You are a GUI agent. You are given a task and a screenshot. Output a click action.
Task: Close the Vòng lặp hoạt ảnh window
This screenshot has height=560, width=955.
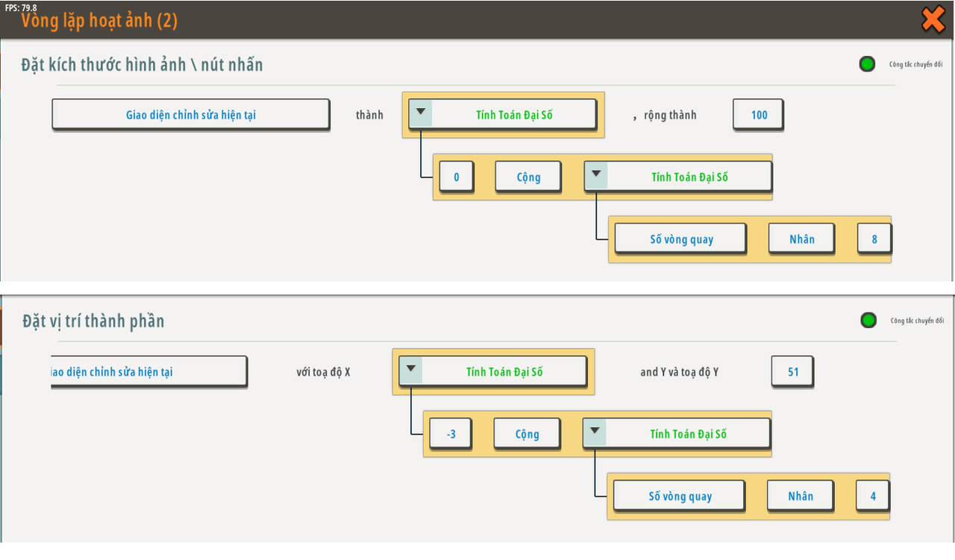[933, 19]
